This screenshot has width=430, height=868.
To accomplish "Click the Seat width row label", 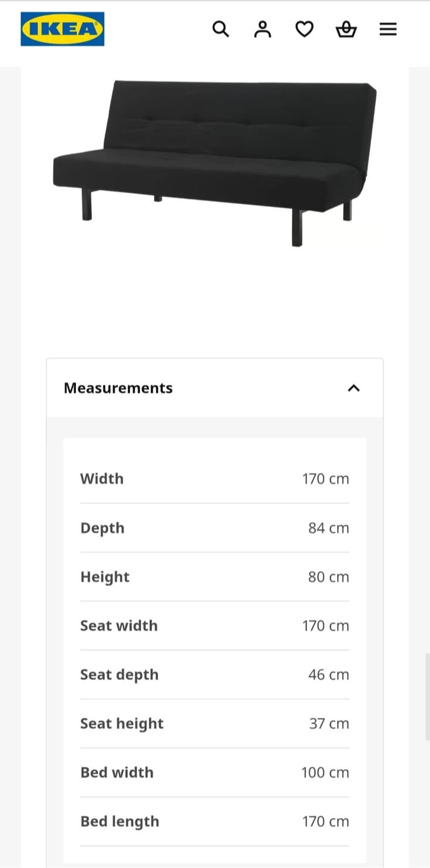I will [119, 626].
